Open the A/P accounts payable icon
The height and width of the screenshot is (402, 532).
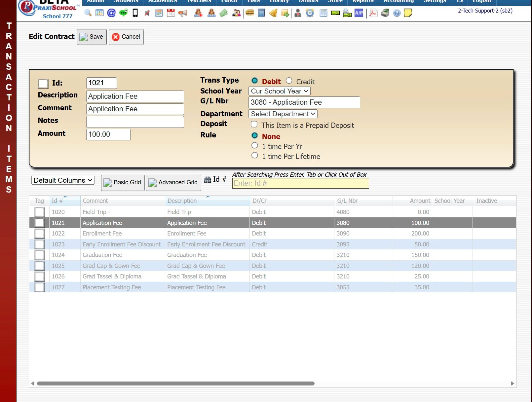point(359,13)
